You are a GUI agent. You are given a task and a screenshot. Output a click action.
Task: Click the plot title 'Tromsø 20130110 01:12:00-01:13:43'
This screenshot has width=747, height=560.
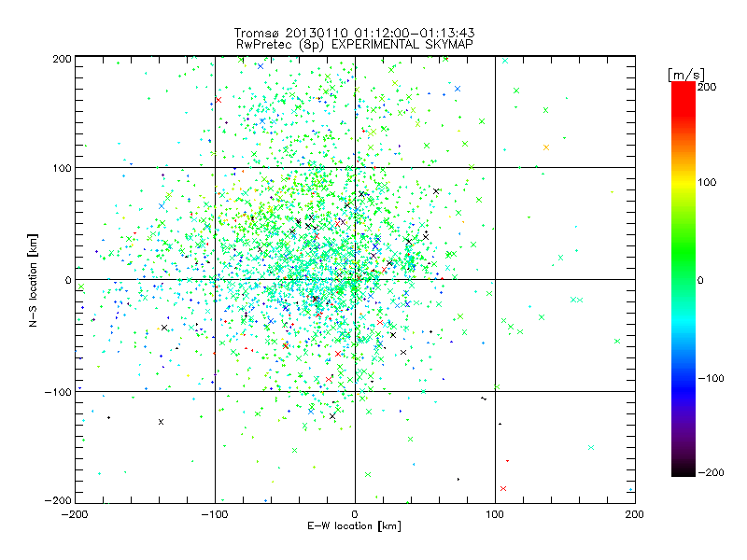[355, 33]
